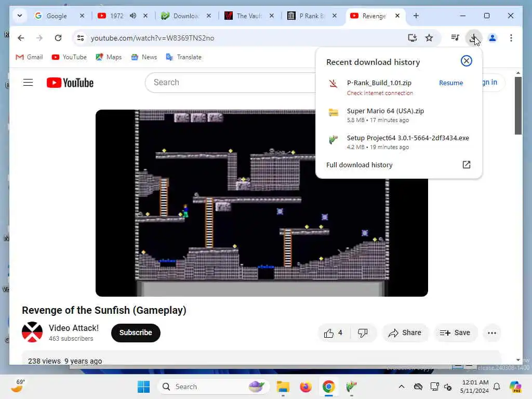Open a new tab with plus button
Viewport: 532px width, 399px height.
click(416, 16)
